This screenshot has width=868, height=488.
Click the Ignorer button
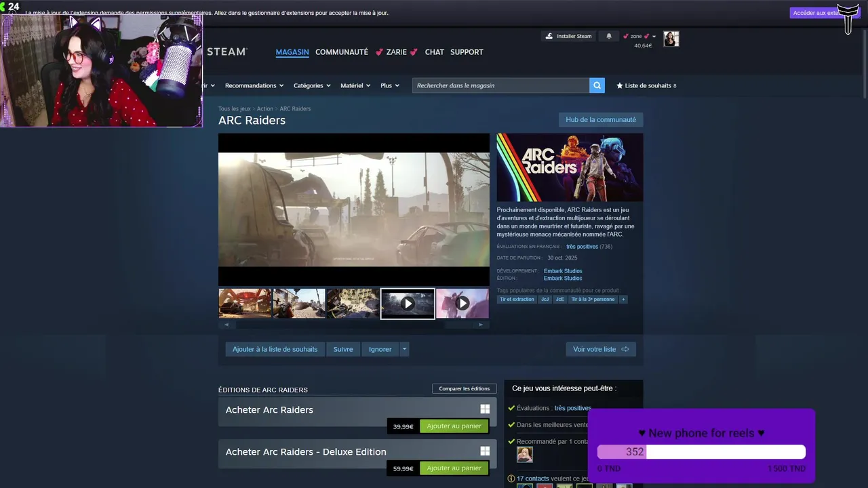point(380,349)
